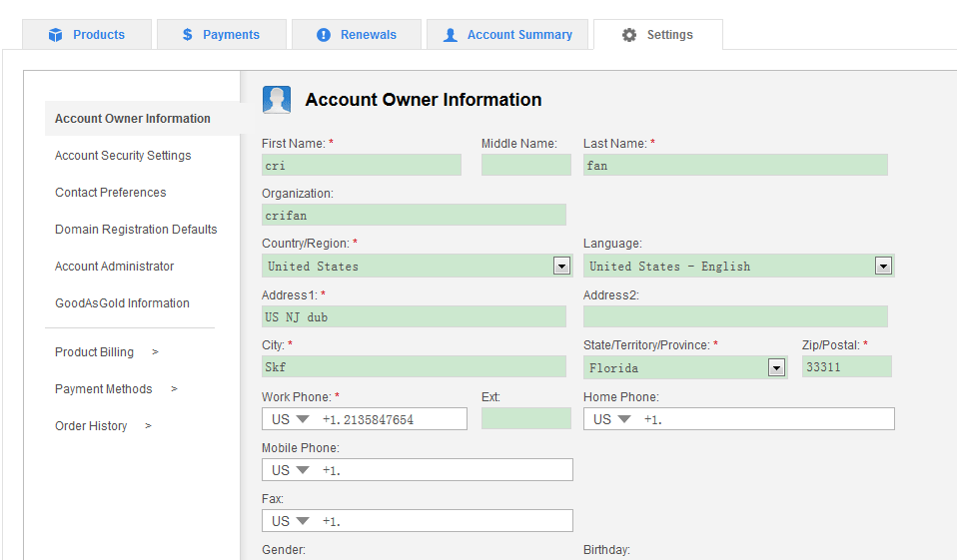Open Home Phone country code selector
The image size is (957, 560).
click(613, 419)
